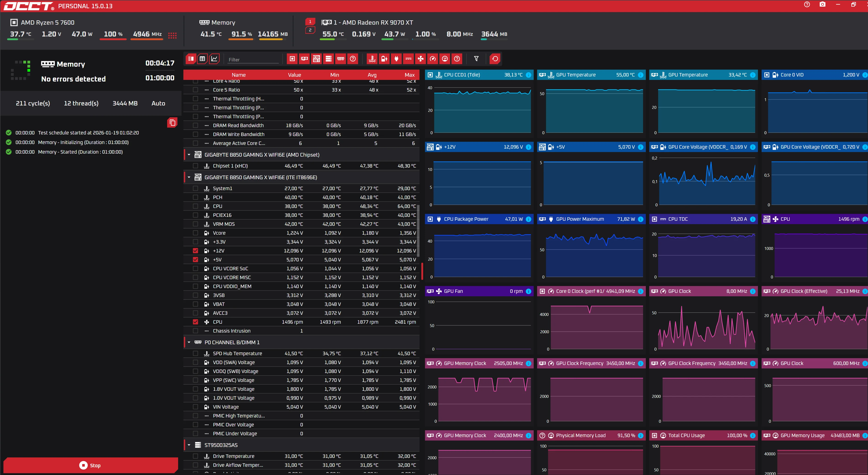Image resolution: width=868 pixels, height=475 pixels.
Task: Uncheck the +5V sensor checkbox
Action: (x=195, y=260)
